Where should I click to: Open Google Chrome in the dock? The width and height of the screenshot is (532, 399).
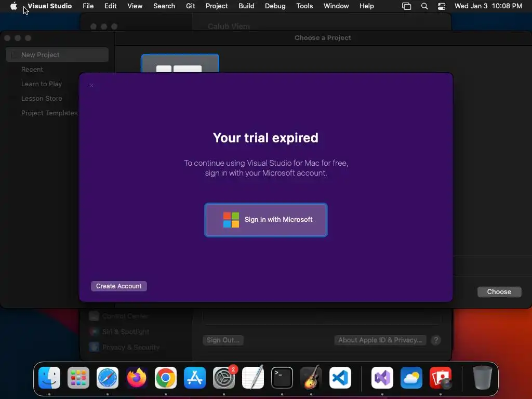(x=166, y=378)
